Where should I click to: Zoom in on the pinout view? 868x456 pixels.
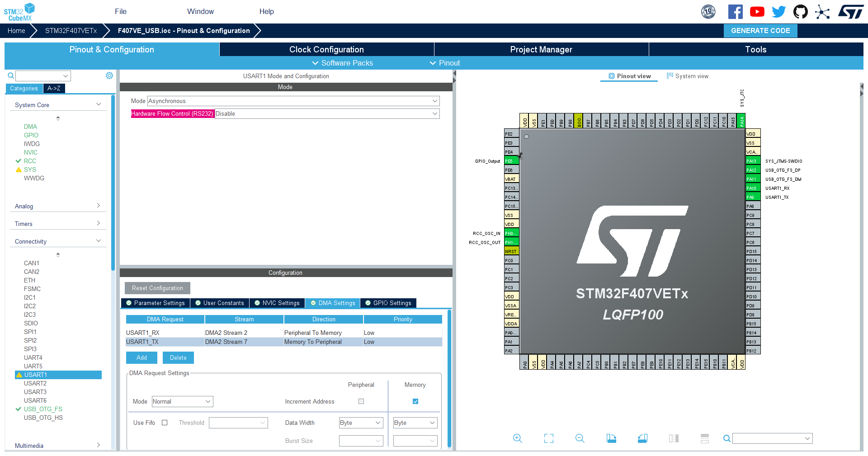click(x=518, y=438)
